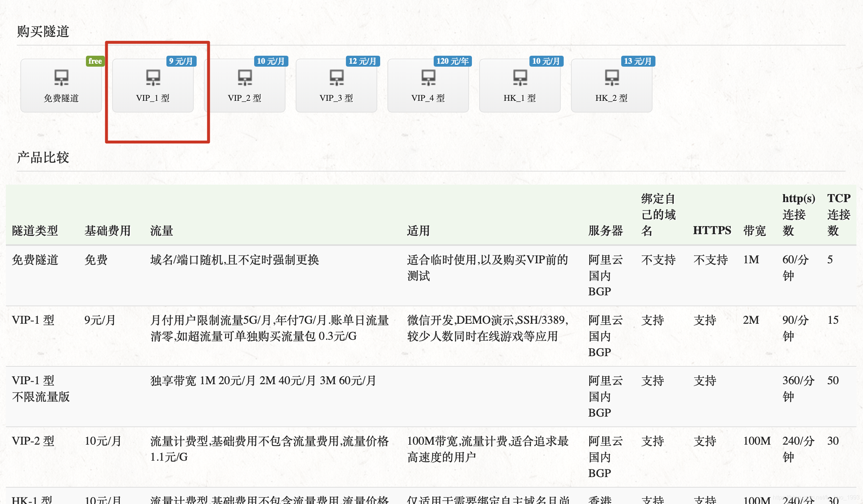Select the VIP_4 型 tunnel card
Image resolution: width=863 pixels, height=504 pixels.
[428, 86]
